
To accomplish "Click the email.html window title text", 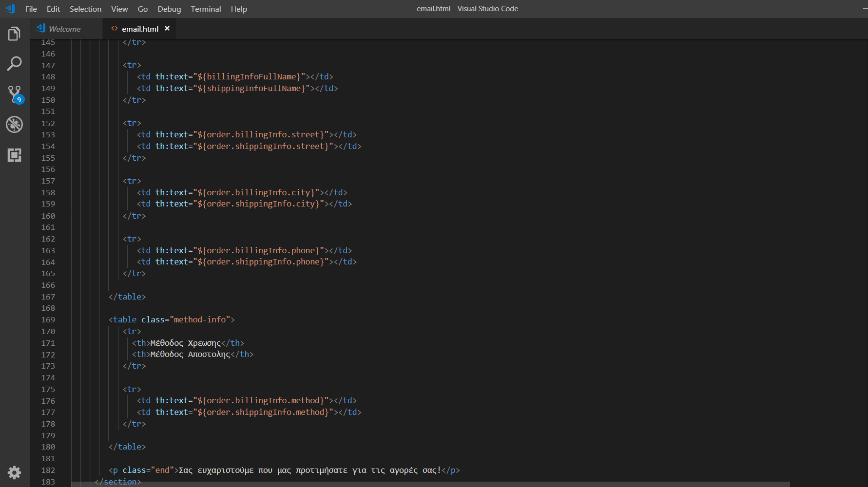I will [467, 9].
